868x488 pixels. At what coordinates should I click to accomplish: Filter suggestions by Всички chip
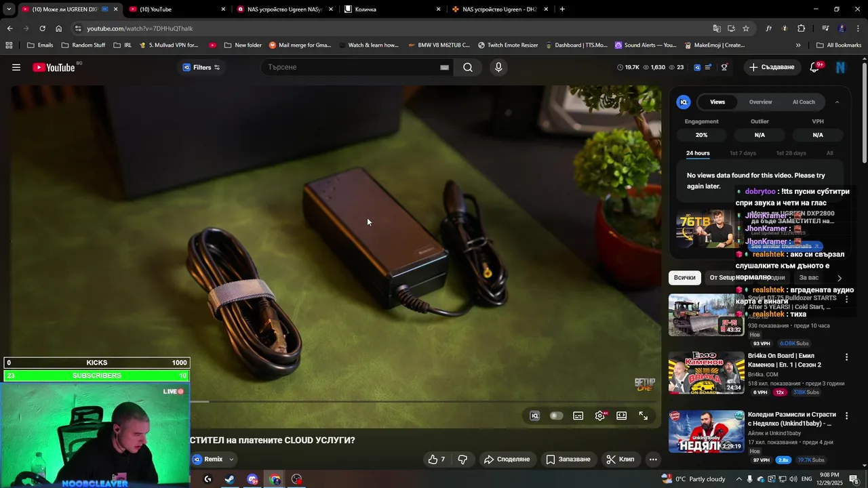[684, 278]
